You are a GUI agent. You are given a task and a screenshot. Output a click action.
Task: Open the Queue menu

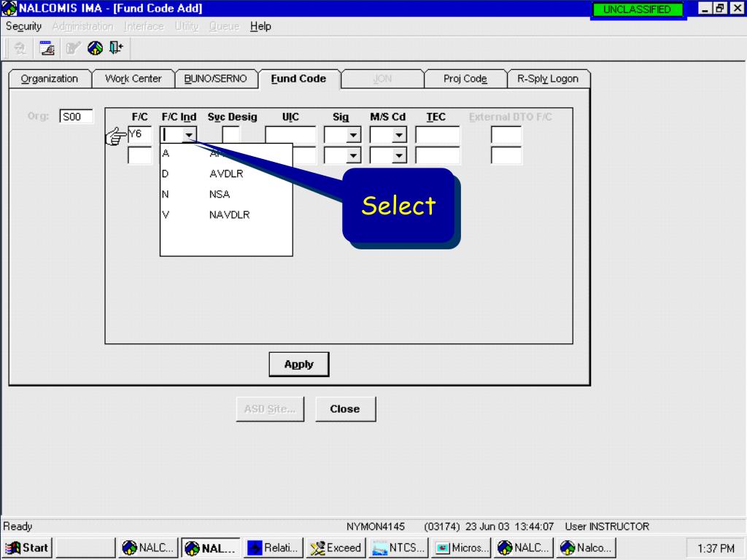point(224,26)
